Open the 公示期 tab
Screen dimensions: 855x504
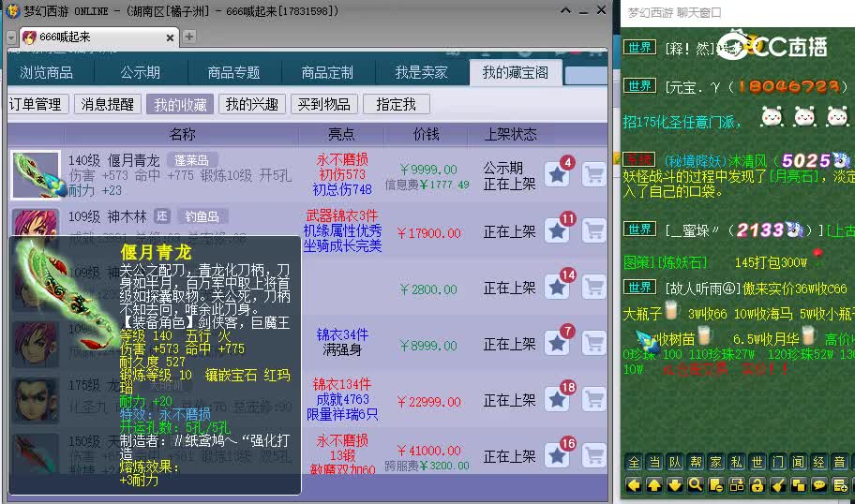tap(140, 72)
